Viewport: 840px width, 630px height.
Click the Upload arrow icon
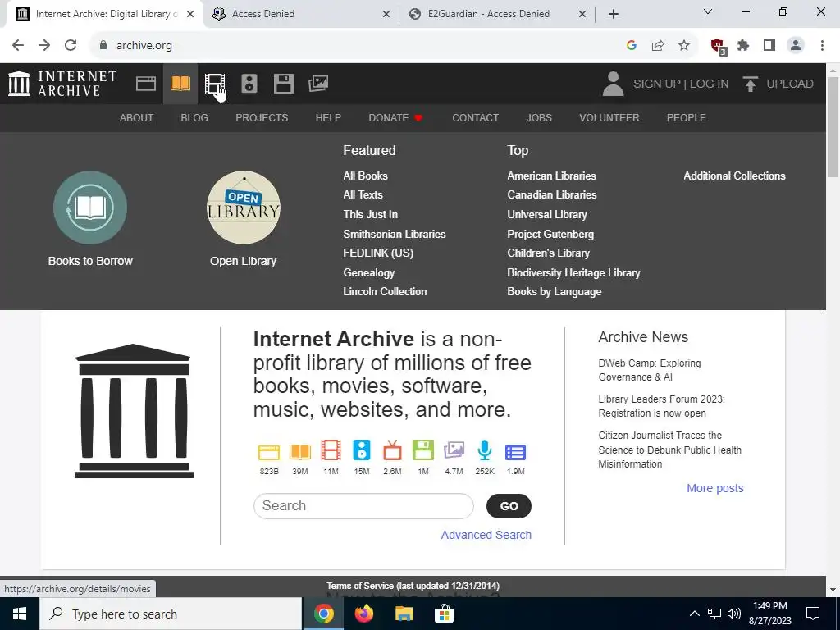click(750, 84)
